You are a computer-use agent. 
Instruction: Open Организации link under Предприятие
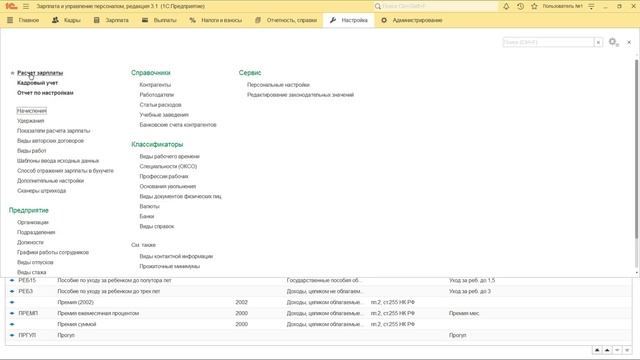point(33,222)
